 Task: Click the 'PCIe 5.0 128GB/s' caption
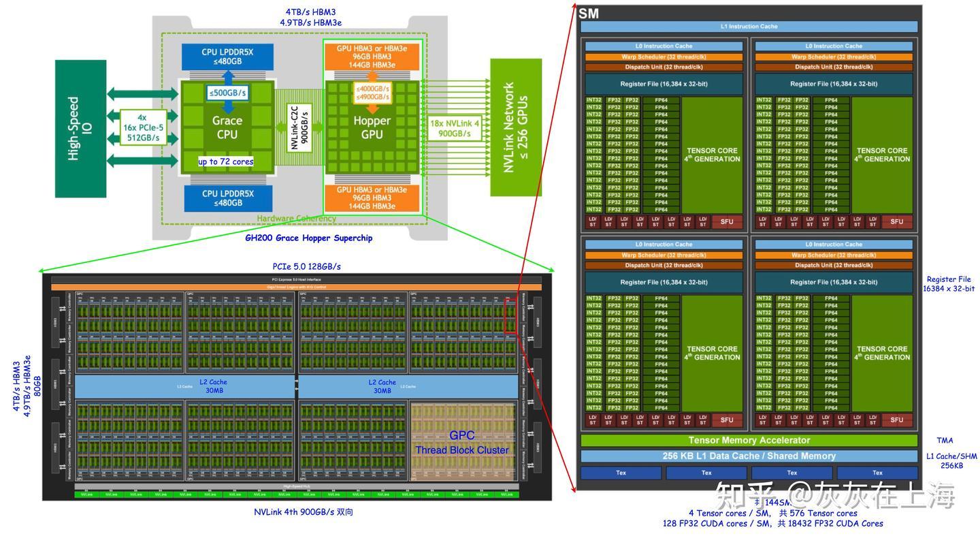point(306,266)
